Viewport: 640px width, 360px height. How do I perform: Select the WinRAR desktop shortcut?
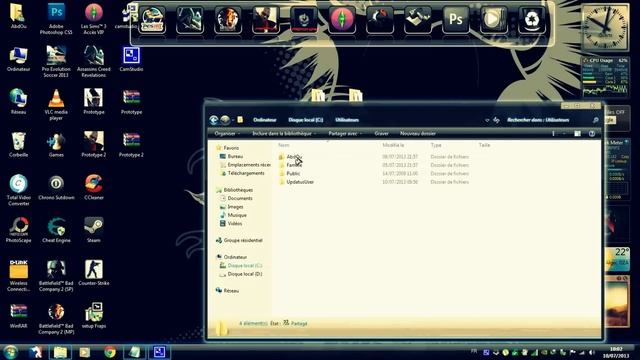click(x=18, y=316)
